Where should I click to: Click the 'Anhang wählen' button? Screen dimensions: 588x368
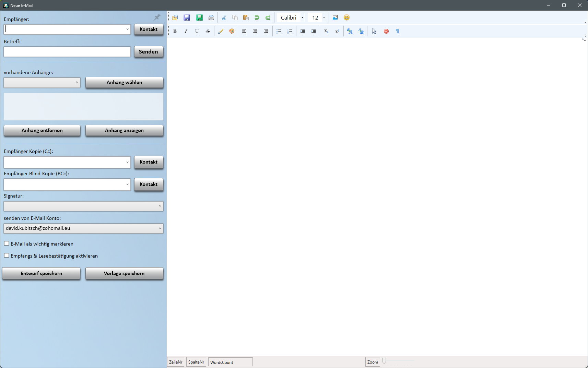(124, 83)
